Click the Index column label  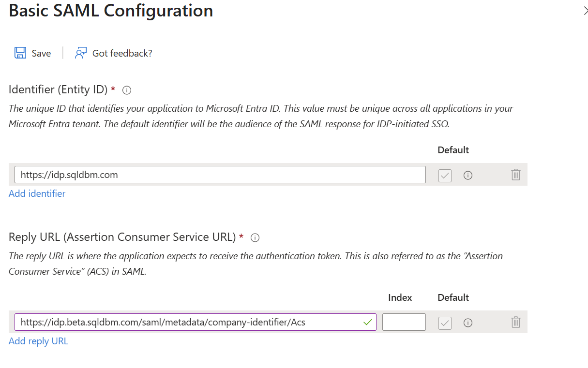tap(400, 297)
